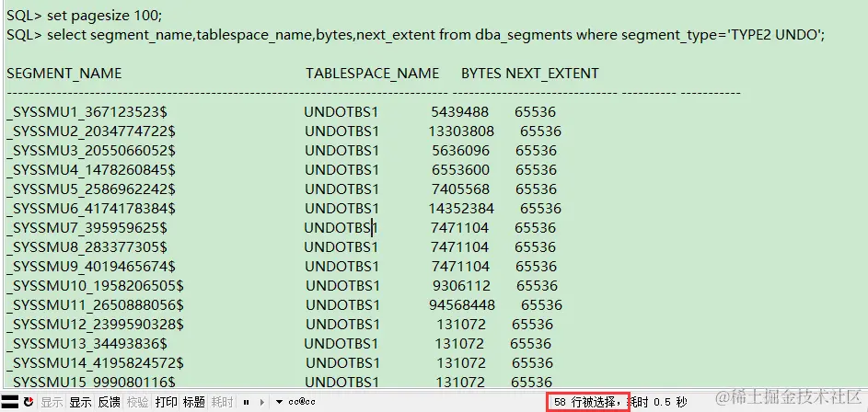
Task: Click segment name _SYSSMU3_2055066052$
Action: click(x=91, y=151)
